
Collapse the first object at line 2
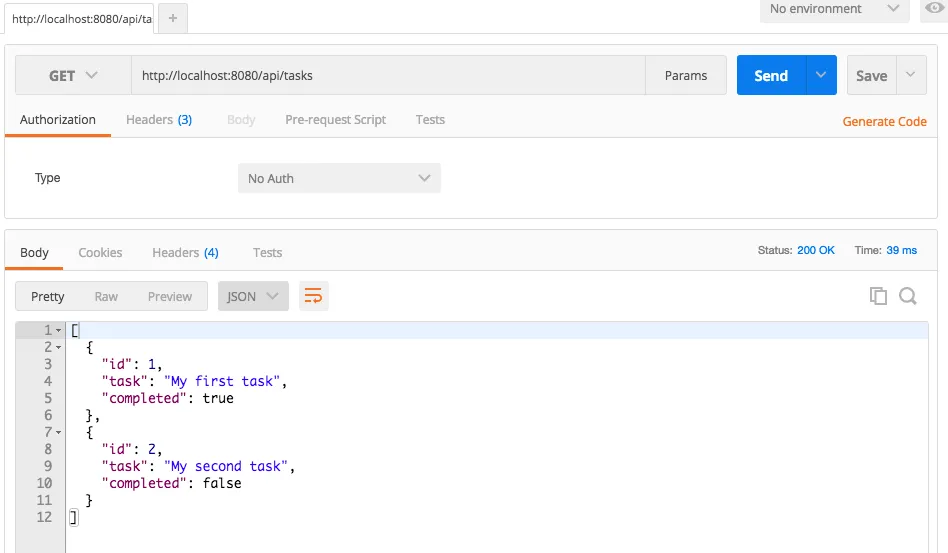(x=59, y=347)
